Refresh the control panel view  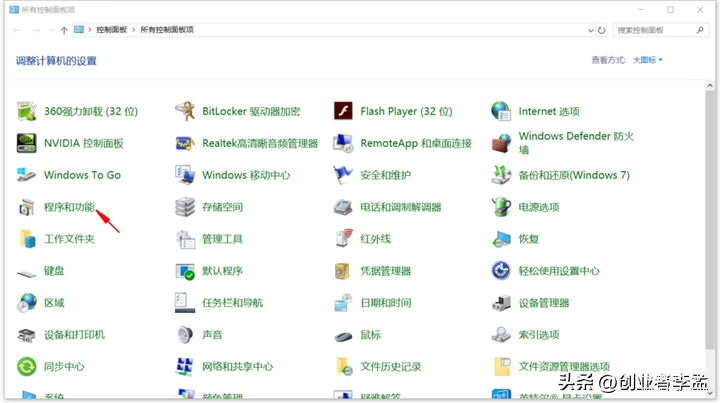pyautogui.click(x=602, y=30)
